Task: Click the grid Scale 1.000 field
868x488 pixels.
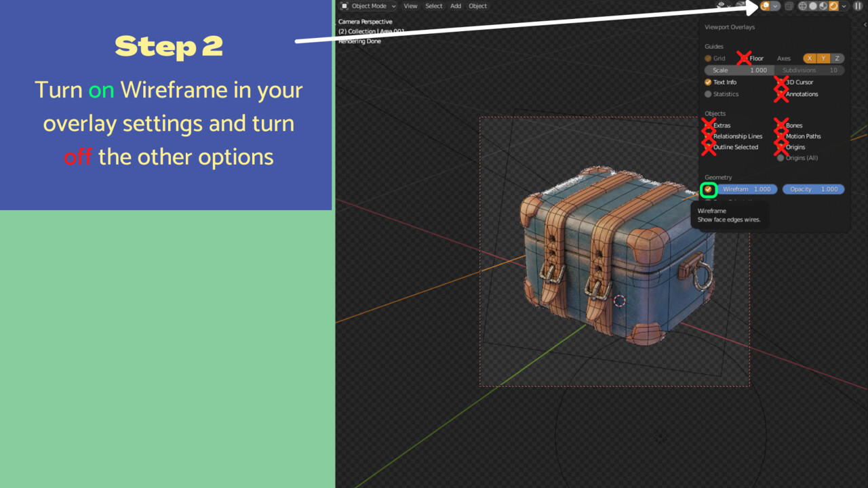Action: (739, 70)
